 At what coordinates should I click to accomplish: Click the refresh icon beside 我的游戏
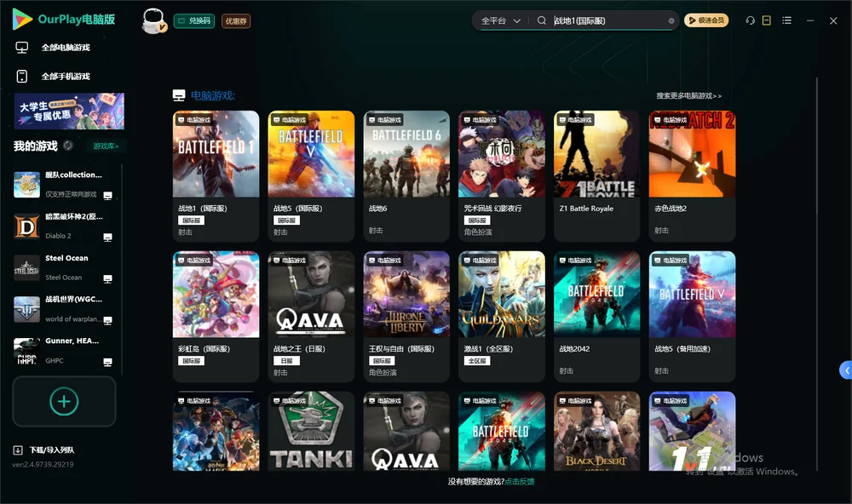point(68,146)
